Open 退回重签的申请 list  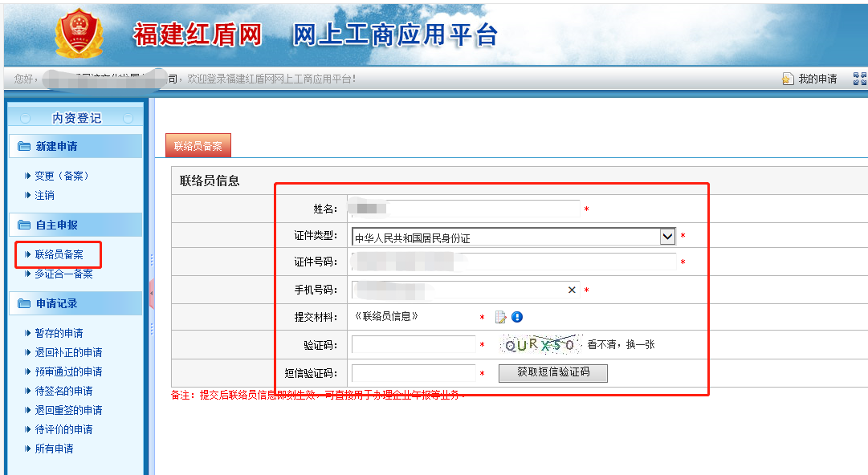coord(68,410)
